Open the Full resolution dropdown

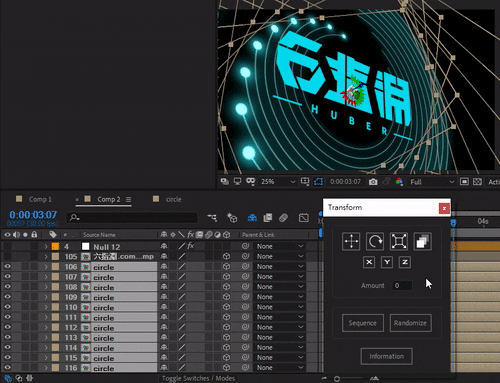pos(432,182)
